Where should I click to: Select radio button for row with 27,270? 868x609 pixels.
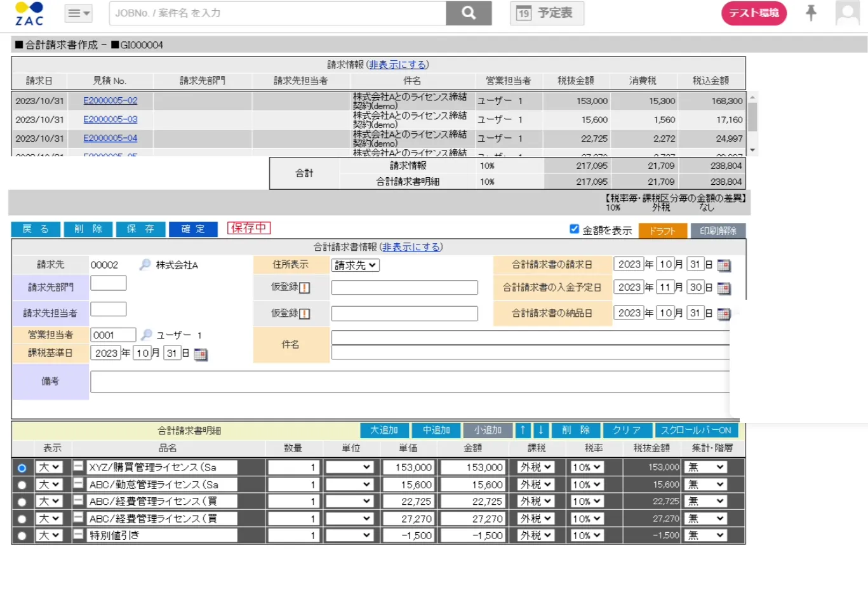click(x=22, y=519)
